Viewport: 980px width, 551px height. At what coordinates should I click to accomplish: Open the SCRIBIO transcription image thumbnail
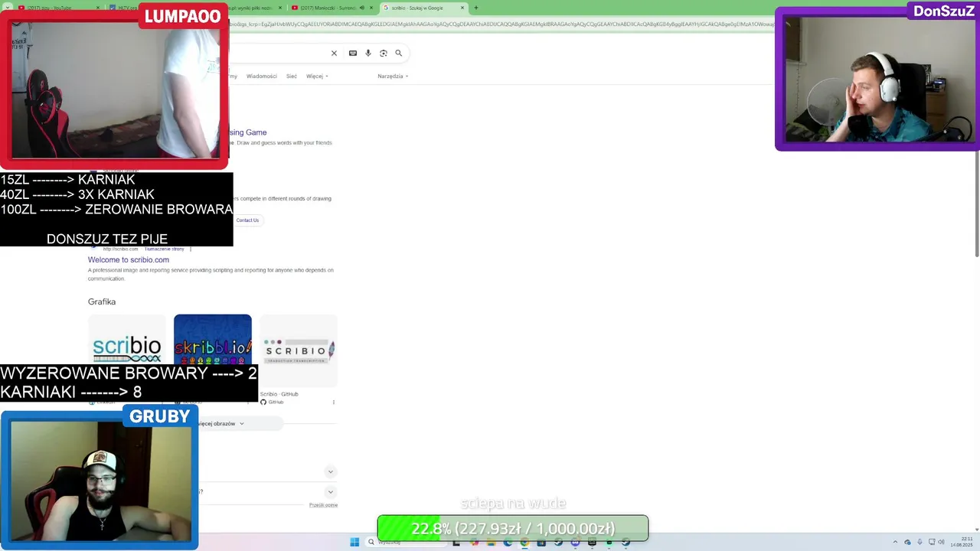[x=299, y=350]
